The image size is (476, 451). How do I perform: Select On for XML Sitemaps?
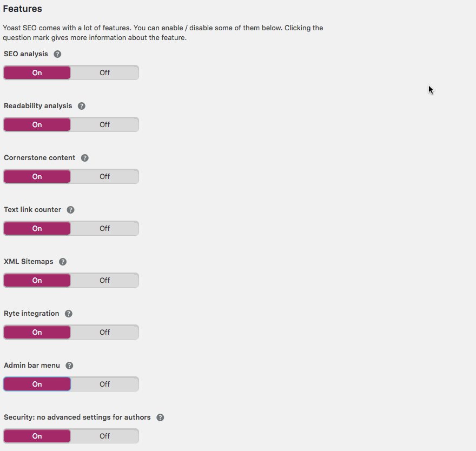37,280
